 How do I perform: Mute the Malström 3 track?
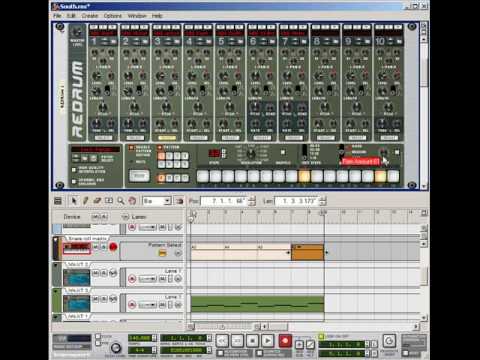click(96, 299)
